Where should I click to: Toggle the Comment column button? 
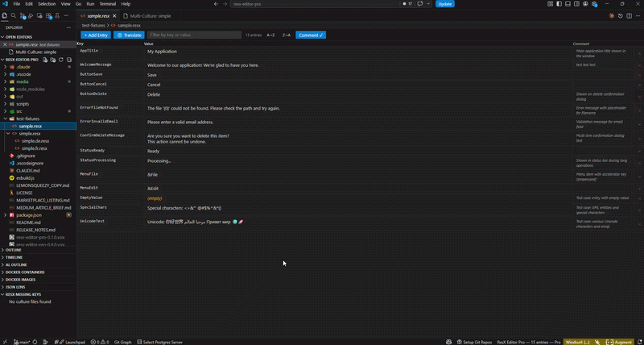click(311, 35)
